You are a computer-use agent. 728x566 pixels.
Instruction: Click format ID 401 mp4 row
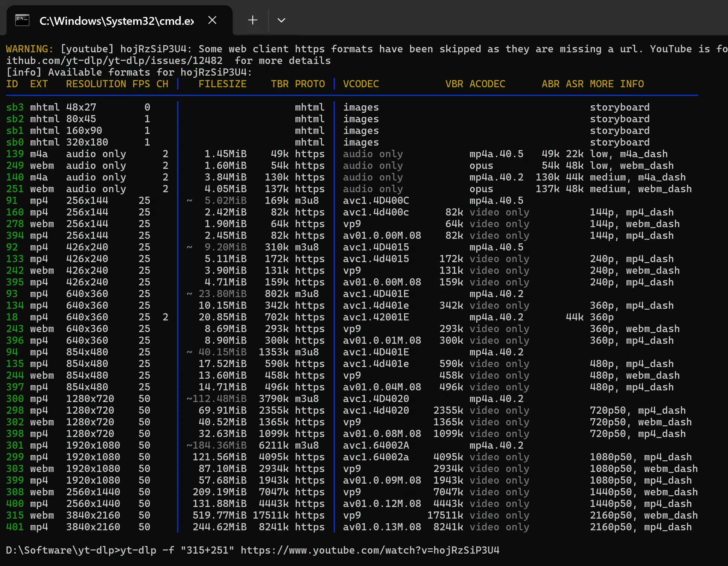point(15,527)
